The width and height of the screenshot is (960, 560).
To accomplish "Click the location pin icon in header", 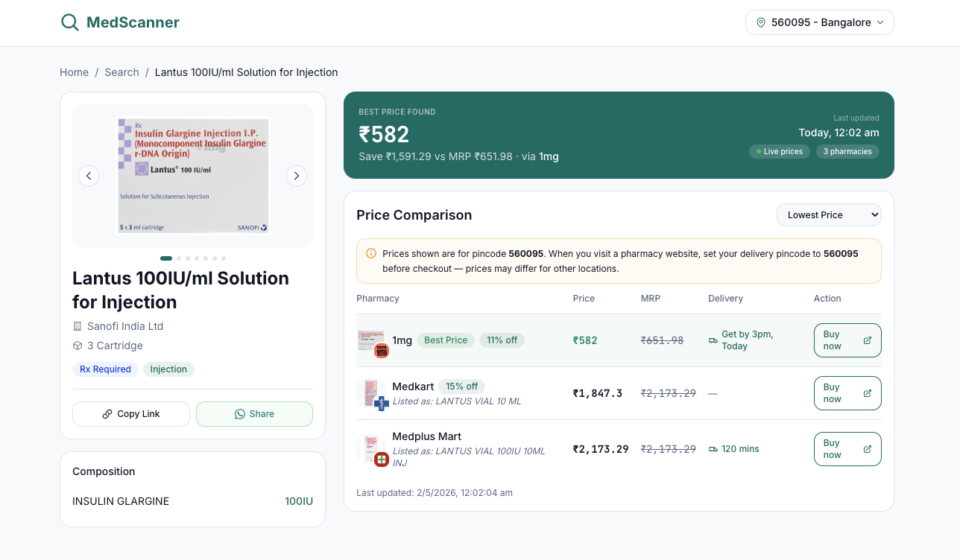I will tap(761, 22).
